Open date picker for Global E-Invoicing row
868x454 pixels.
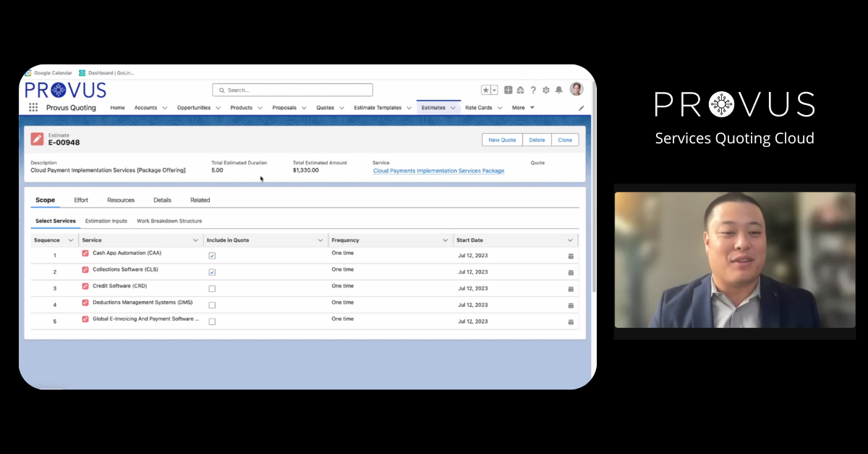coord(571,322)
